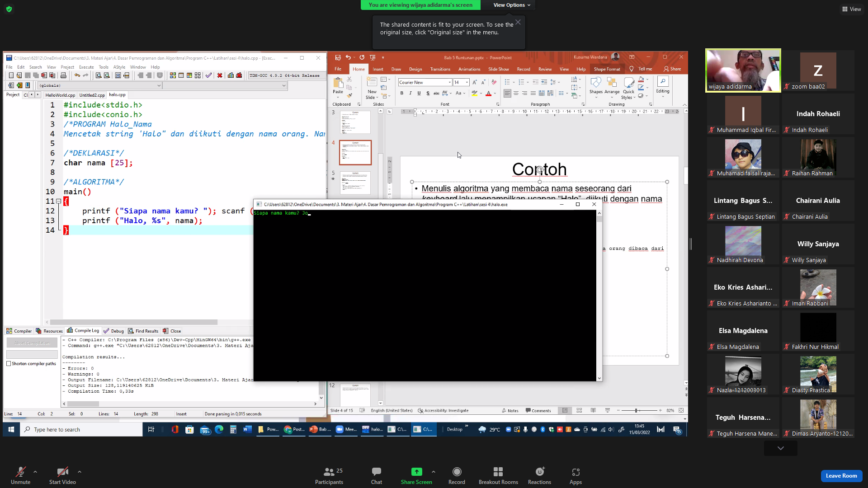The width and height of the screenshot is (868, 488).
Task: Toggle Italic in PowerPoint Font group
Action: click(410, 93)
